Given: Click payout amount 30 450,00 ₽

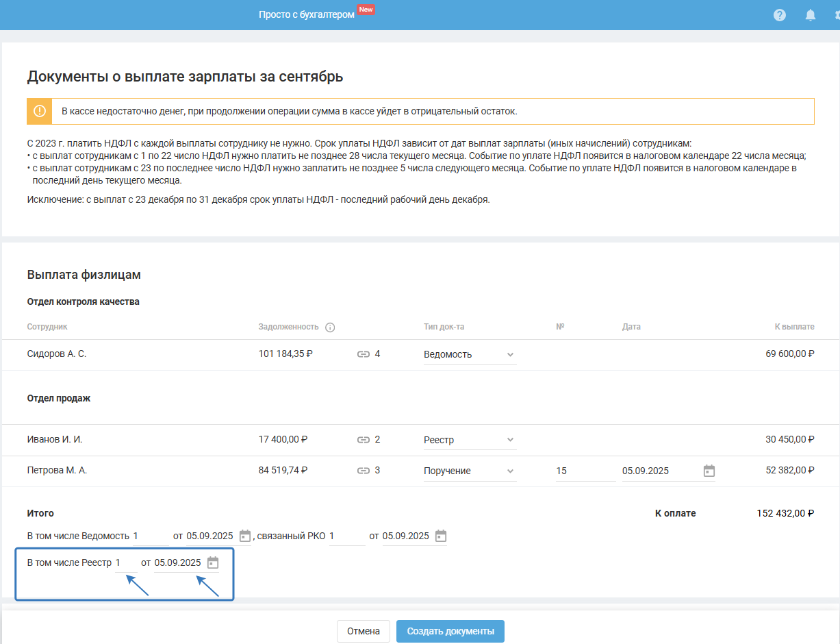Looking at the screenshot, I should tap(790, 440).
